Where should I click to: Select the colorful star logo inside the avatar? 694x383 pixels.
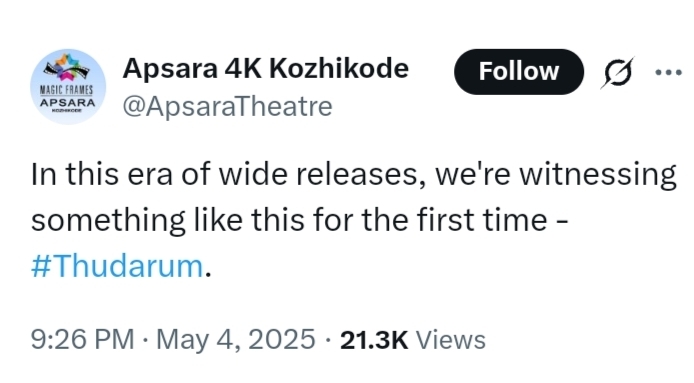tap(67, 67)
